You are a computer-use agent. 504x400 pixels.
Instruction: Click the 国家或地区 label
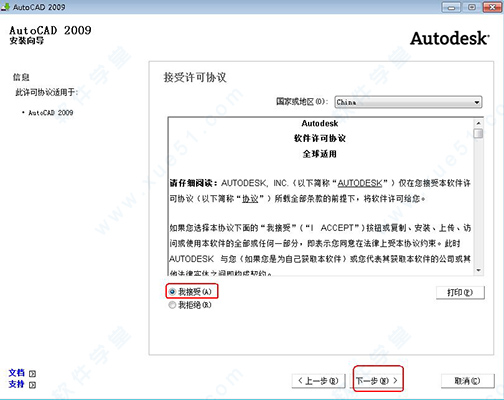pyautogui.click(x=302, y=101)
